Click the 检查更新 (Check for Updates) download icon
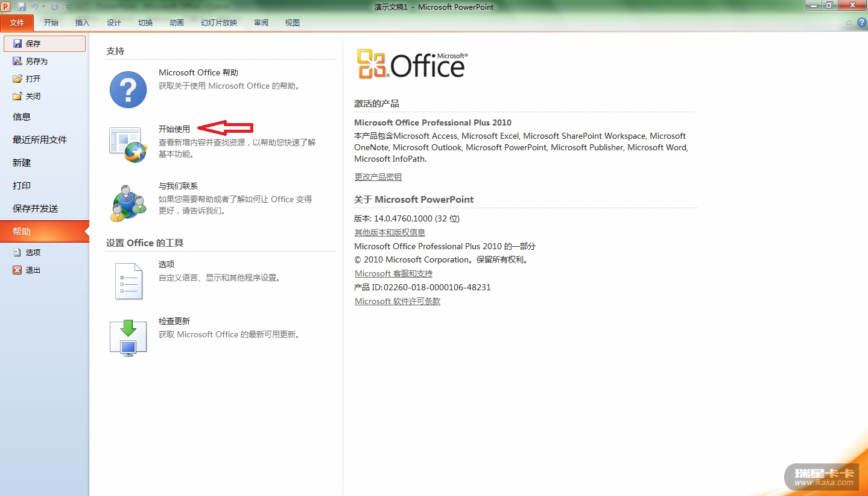This screenshot has height=496, width=868. [128, 338]
